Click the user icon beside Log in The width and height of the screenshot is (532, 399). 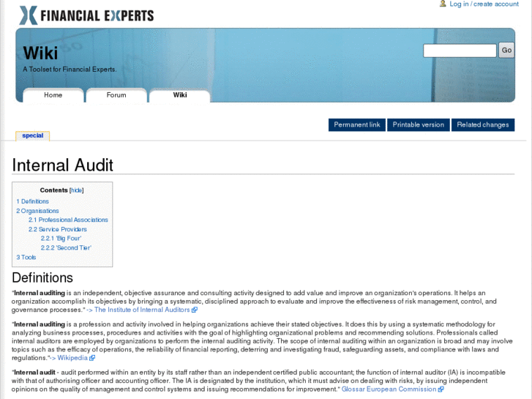pyautogui.click(x=443, y=4)
